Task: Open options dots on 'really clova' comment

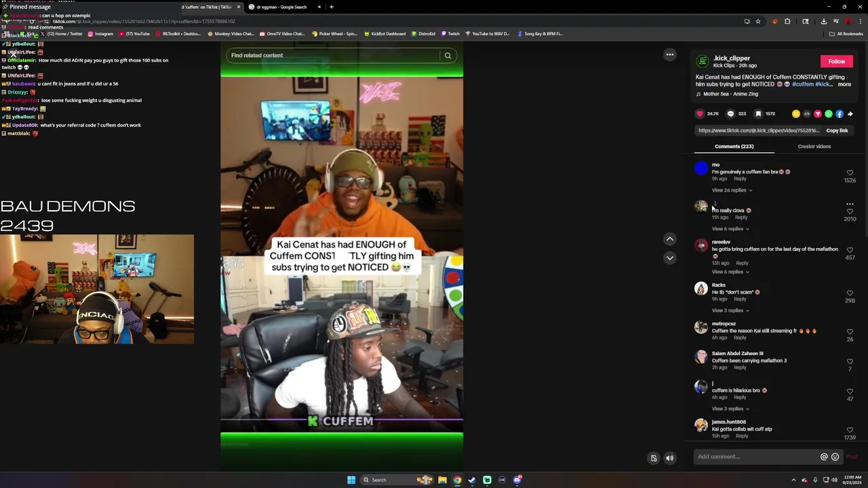Action: [x=850, y=203]
